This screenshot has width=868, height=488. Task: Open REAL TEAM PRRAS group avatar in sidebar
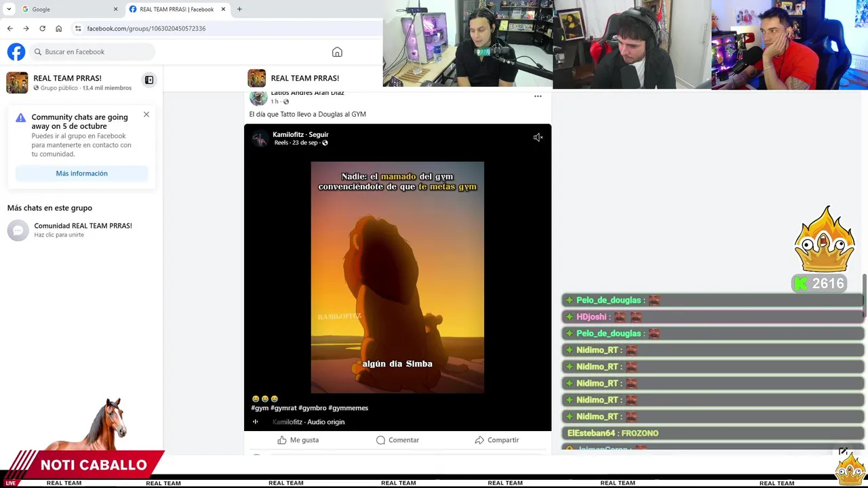click(17, 82)
